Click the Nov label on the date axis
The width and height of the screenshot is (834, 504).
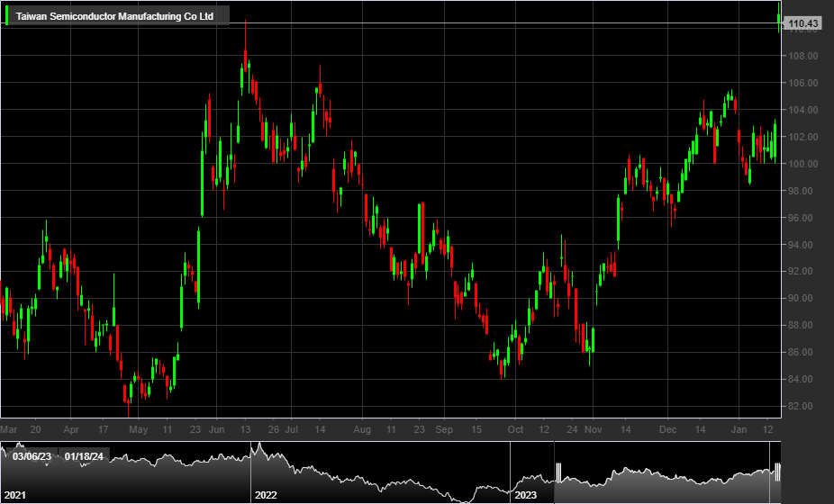click(593, 429)
